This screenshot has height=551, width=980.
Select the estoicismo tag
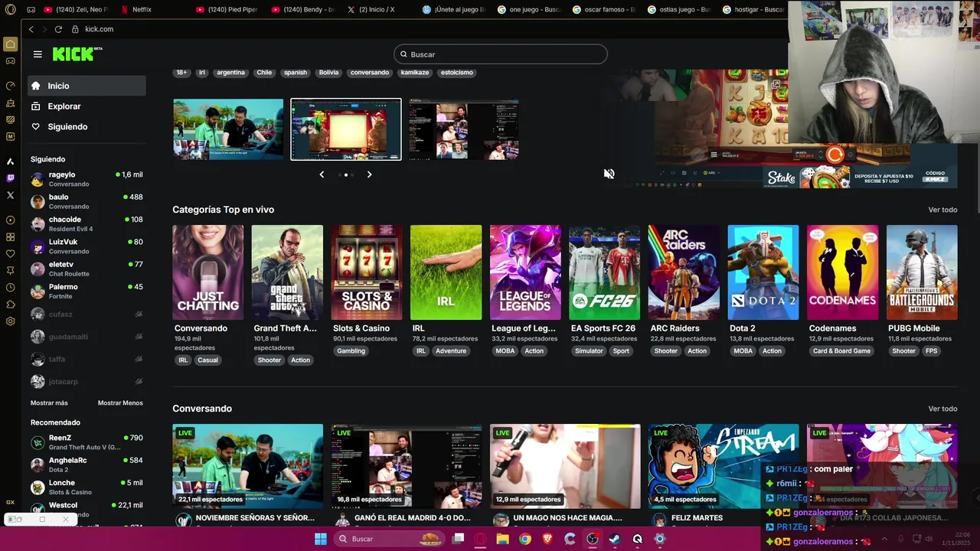(x=457, y=73)
